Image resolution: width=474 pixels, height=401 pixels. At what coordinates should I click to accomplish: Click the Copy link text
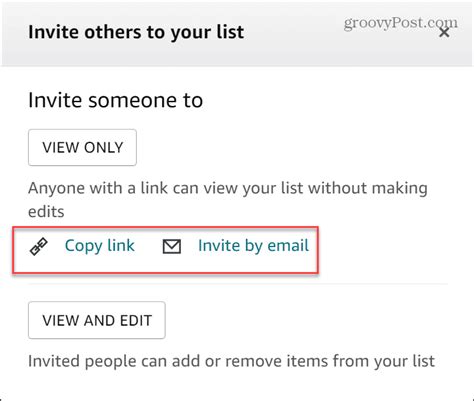coord(99,246)
